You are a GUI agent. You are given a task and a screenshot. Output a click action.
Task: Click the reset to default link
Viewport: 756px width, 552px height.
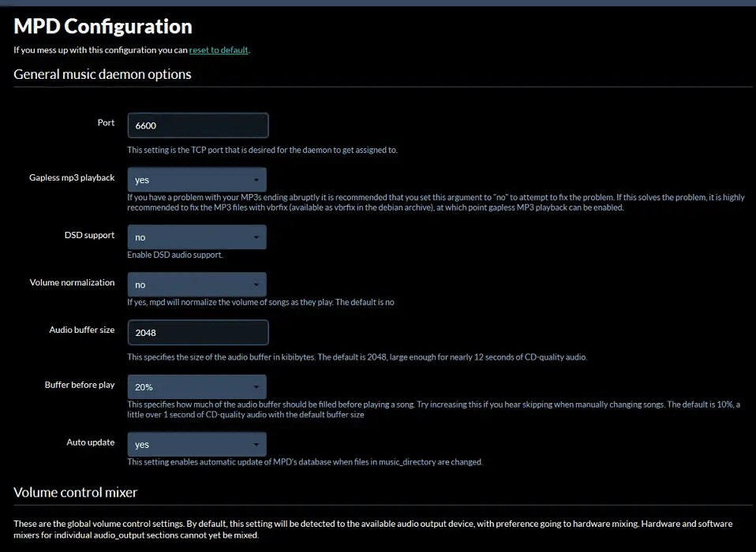(219, 50)
